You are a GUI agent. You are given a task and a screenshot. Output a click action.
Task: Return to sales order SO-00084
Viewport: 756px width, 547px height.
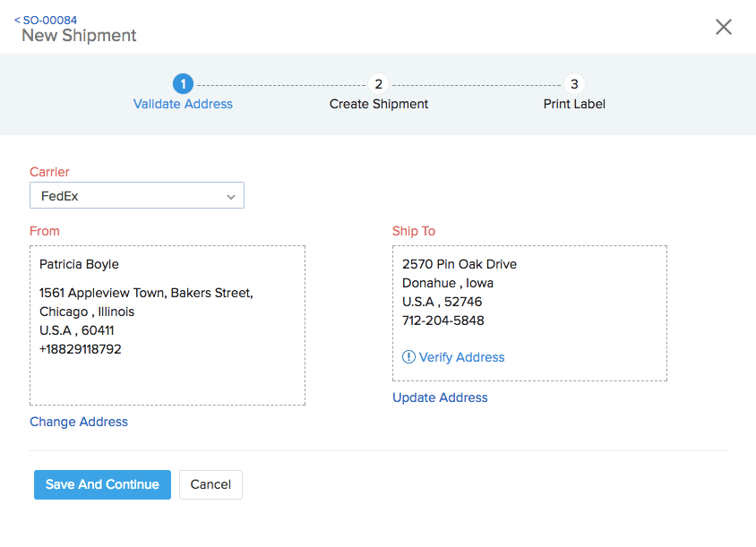coord(49,19)
